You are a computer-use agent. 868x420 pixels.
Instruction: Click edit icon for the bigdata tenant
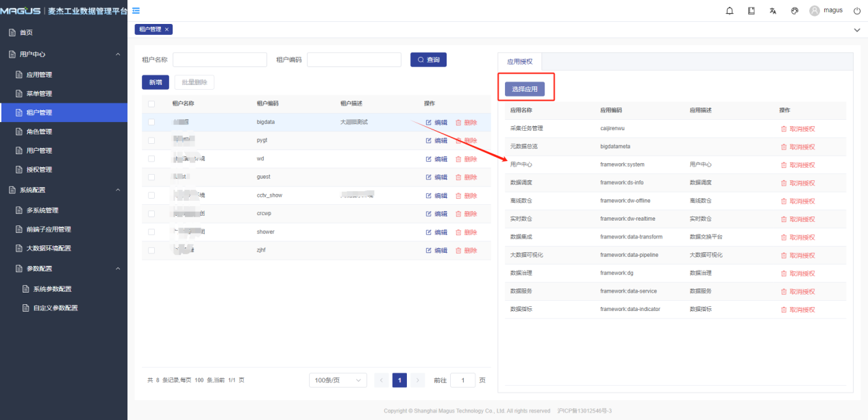pos(430,123)
